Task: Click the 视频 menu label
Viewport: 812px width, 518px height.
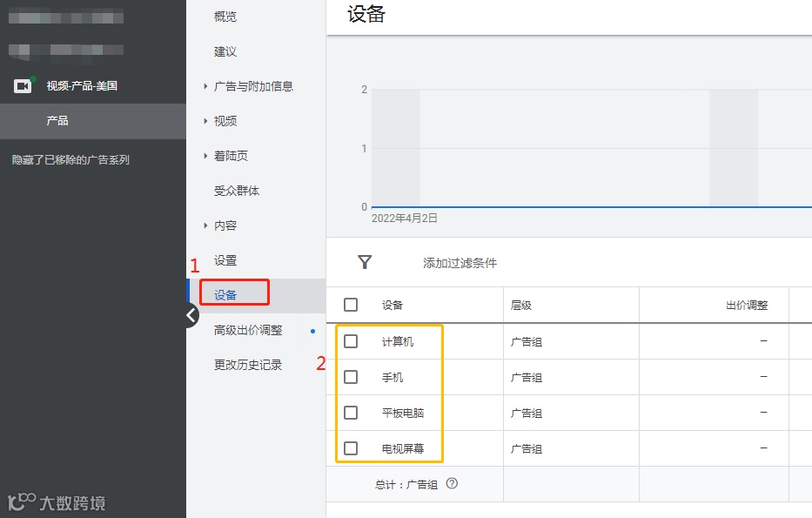Action: 225,121
